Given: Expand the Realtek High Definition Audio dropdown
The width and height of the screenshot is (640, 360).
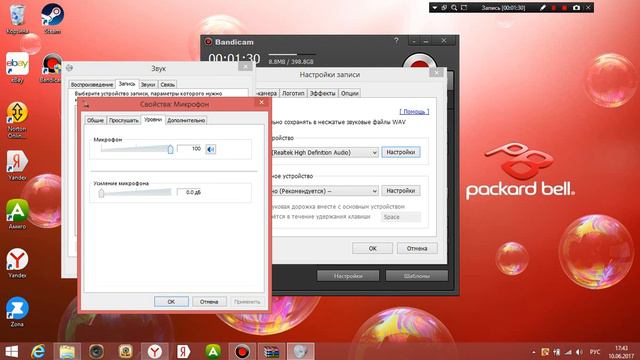Looking at the screenshot, I should point(374,153).
